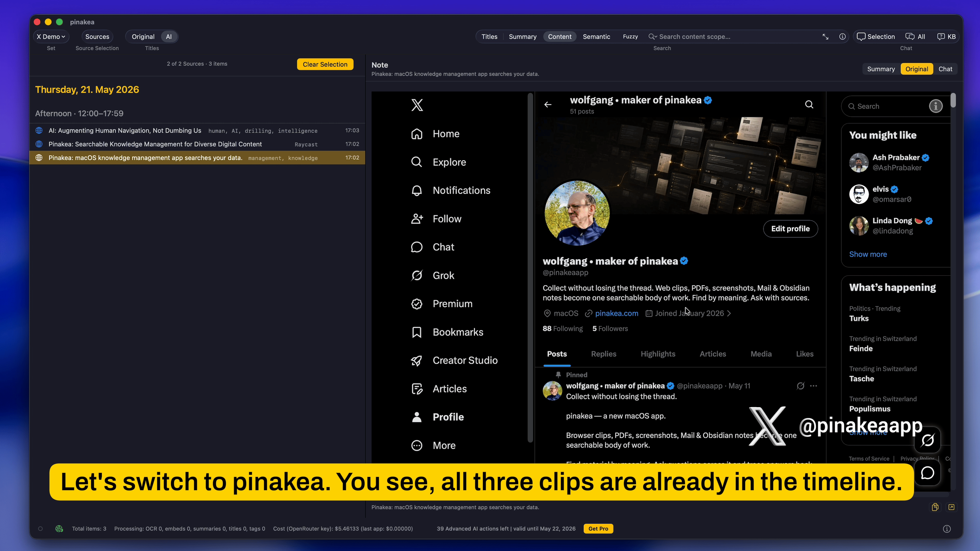The image size is (980, 551).
Task: Click the copy icon below note
Action: (935, 507)
